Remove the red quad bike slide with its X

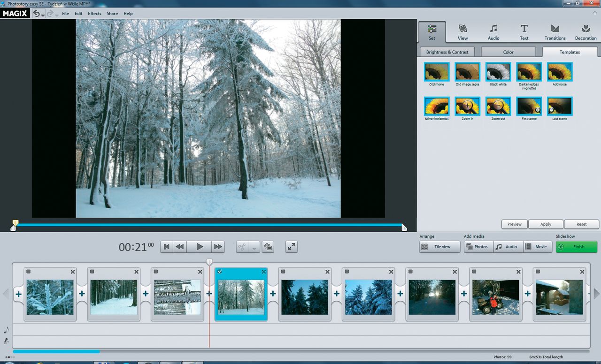click(x=518, y=272)
